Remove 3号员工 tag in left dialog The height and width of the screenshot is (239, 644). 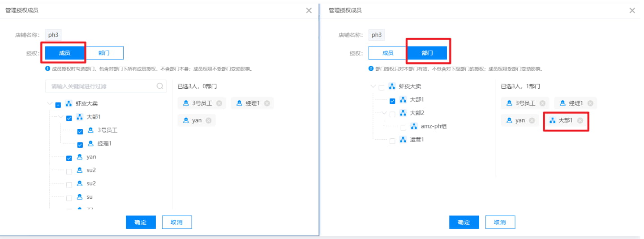[x=219, y=103]
